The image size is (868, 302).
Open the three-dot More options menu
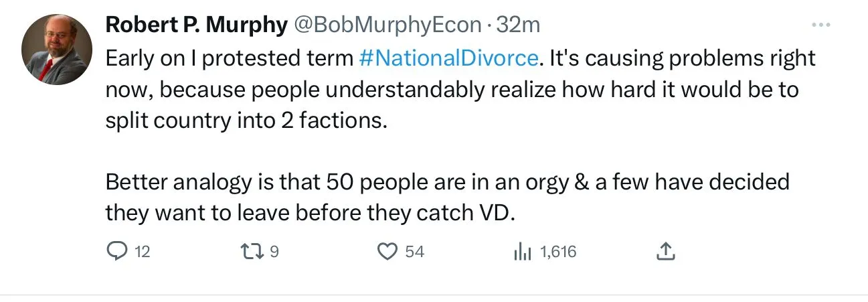click(820, 25)
